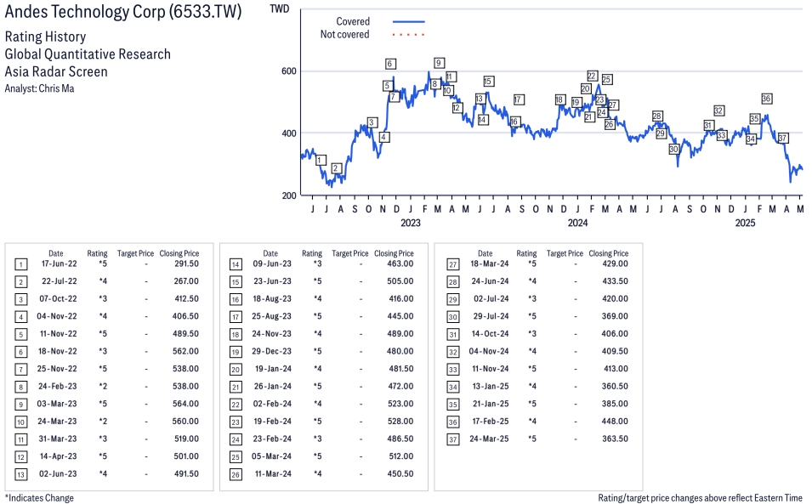Select the date 04-Nov-24 in the table
The image size is (812, 504).
pos(489,351)
